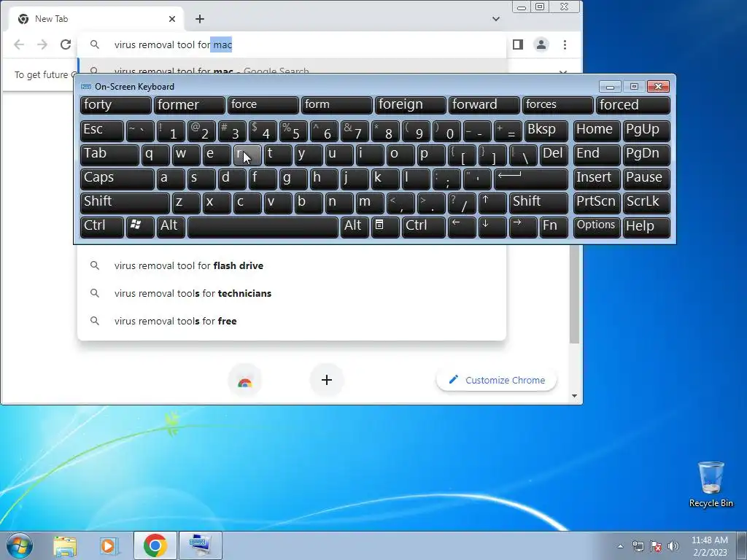Tap the space bar

tap(263, 227)
